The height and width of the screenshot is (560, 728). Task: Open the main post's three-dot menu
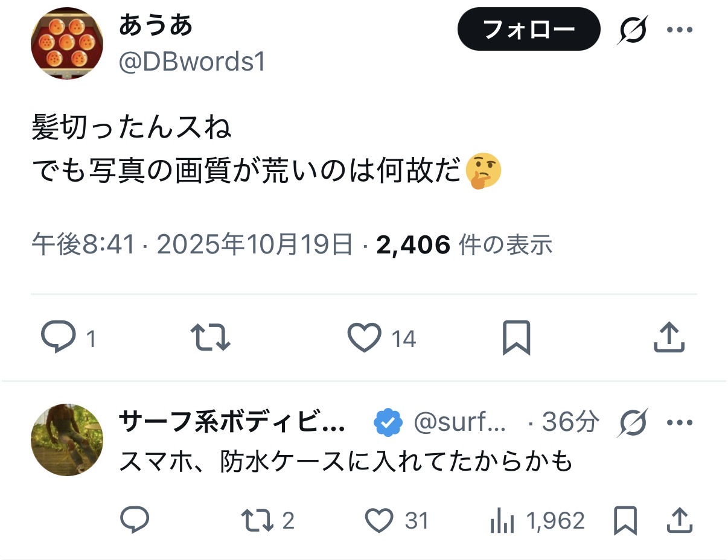679,30
